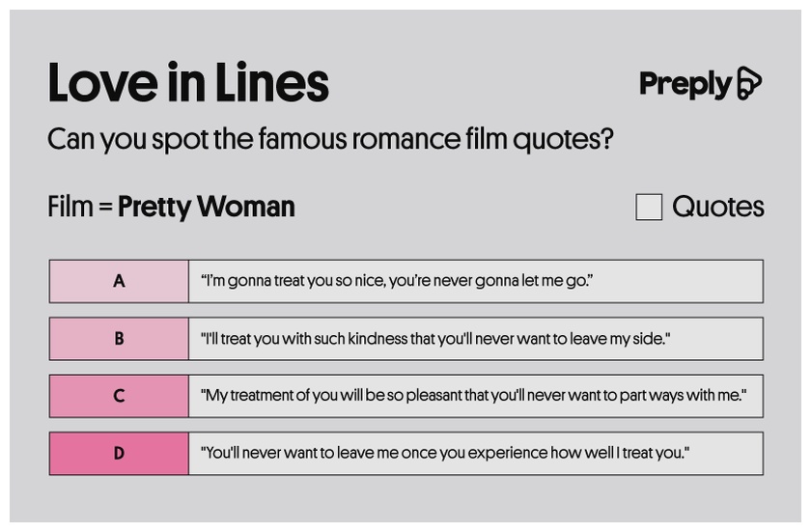Click the "Can you spot" subtitle

330,140
